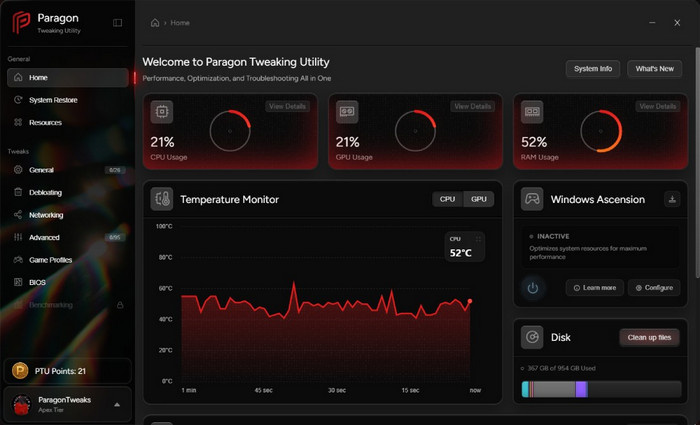Click the Disk panel icon
The image size is (700, 425).
pos(532,337)
